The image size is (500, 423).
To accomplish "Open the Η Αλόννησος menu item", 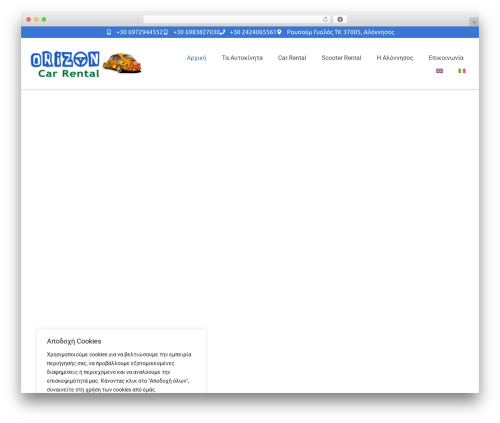I will tap(395, 58).
